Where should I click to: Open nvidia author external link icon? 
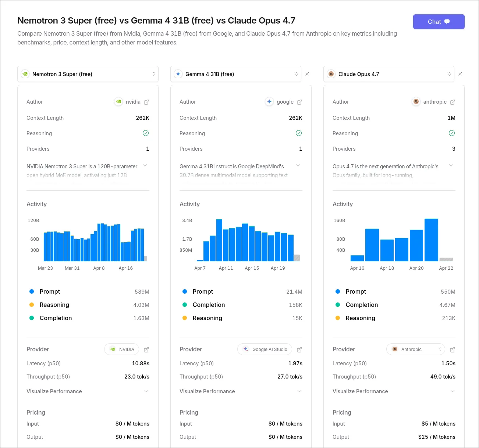pos(146,102)
